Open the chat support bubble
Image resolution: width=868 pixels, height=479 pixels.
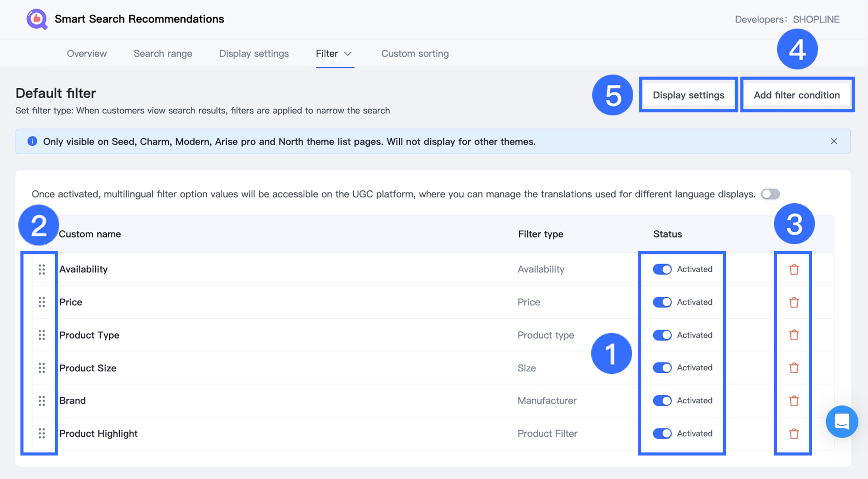(841, 422)
